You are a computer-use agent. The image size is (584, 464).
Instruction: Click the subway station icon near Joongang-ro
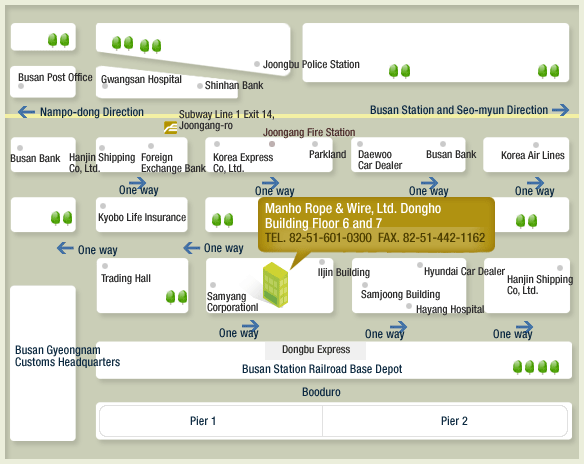(x=171, y=127)
